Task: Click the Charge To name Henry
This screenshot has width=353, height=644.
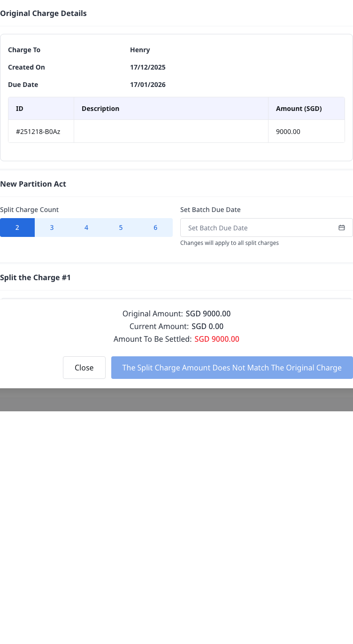Action: point(140,50)
